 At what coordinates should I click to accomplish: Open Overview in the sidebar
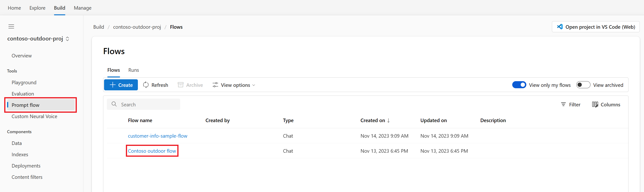tap(22, 56)
